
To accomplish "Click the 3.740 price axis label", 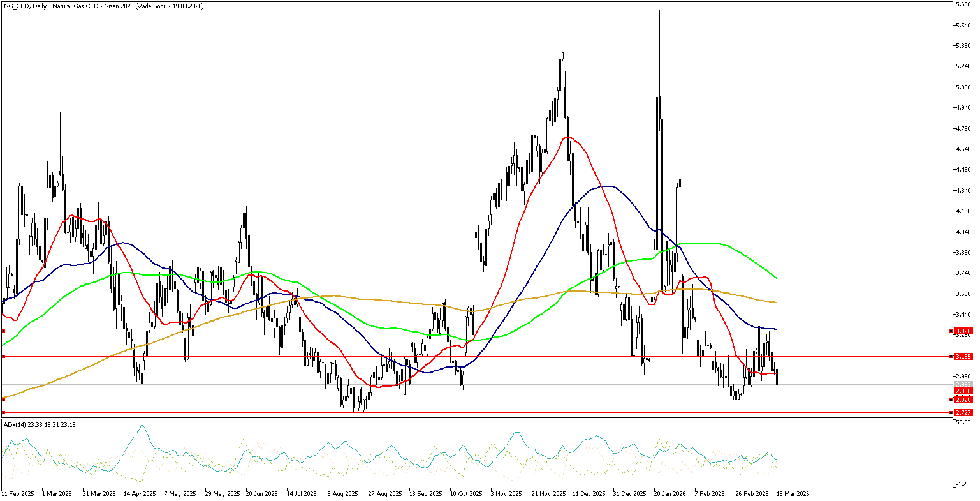I will pos(963,273).
